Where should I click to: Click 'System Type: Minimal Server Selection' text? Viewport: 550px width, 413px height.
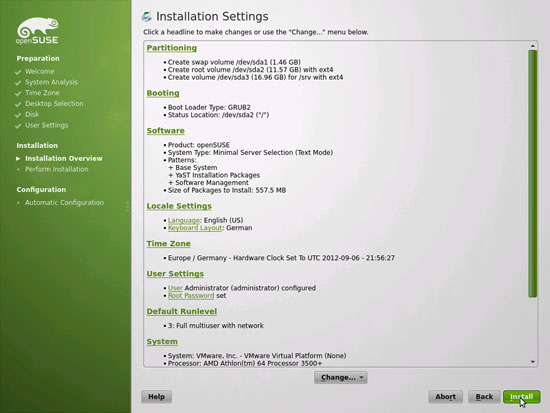coord(250,153)
